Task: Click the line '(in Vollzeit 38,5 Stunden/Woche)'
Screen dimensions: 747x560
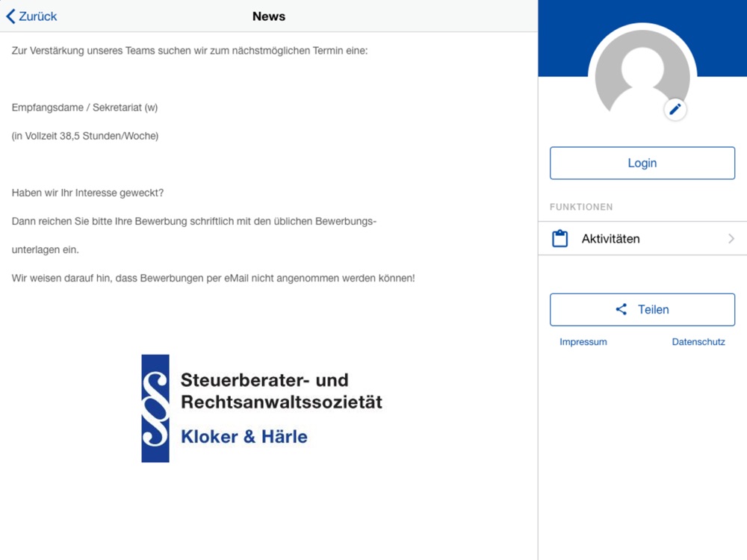Action: pos(85,136)
